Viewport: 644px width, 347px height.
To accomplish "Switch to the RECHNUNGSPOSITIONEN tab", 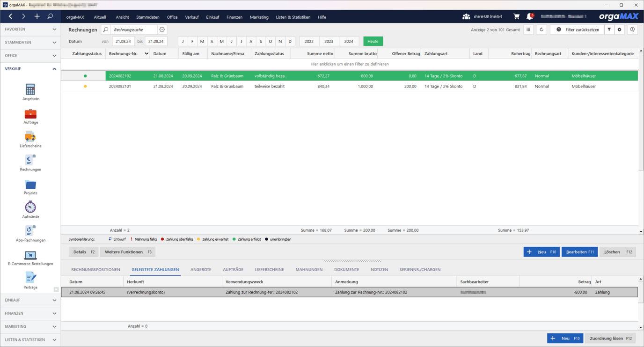I will pyautogui.click(x=95, y=270).
